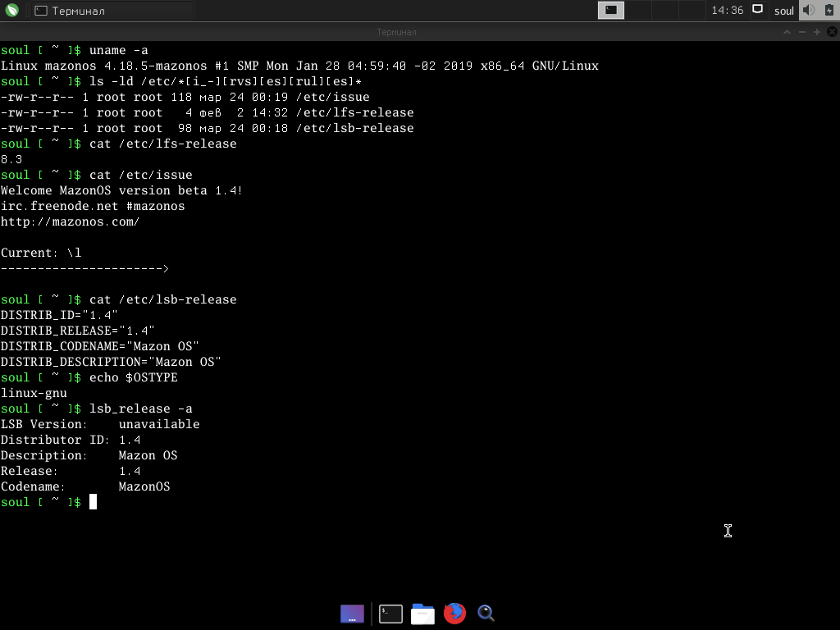
Task: Close the Терминал window
Action: 832,32
